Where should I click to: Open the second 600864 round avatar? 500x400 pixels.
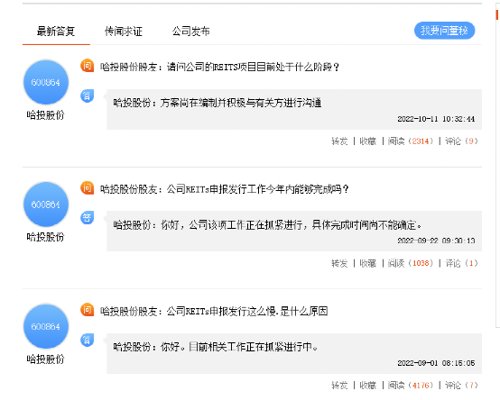coord(46,204)
